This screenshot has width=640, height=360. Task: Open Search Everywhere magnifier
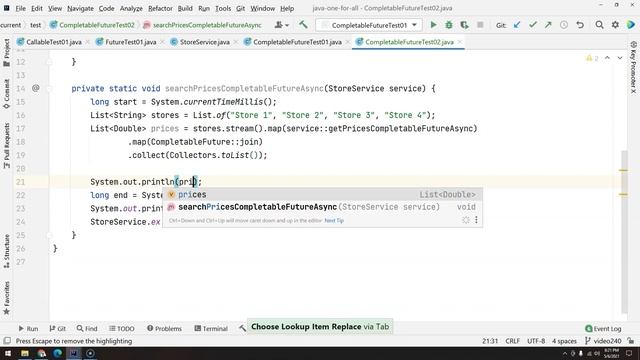599,25
